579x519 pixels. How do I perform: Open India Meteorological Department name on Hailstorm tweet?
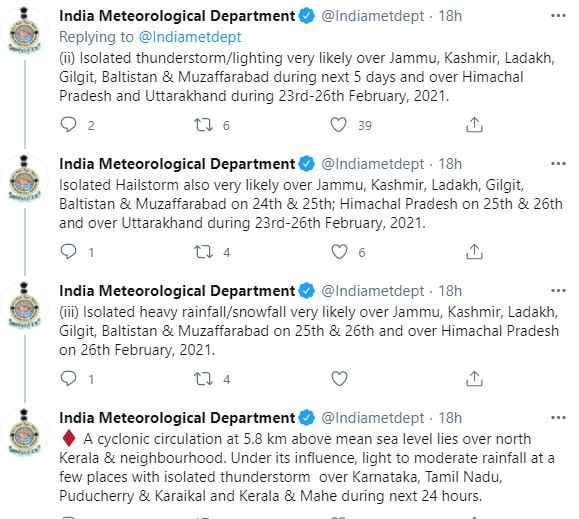(x=177, y=164)
